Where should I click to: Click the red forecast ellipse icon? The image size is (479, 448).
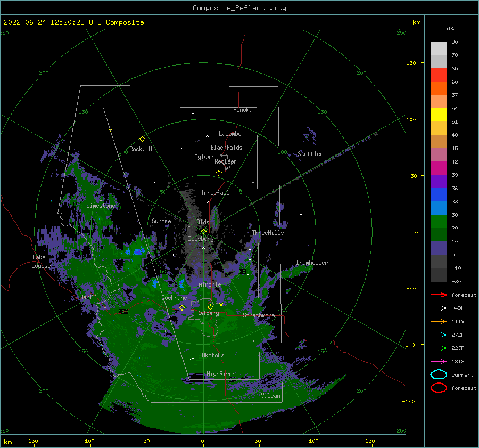coord(439,388)
